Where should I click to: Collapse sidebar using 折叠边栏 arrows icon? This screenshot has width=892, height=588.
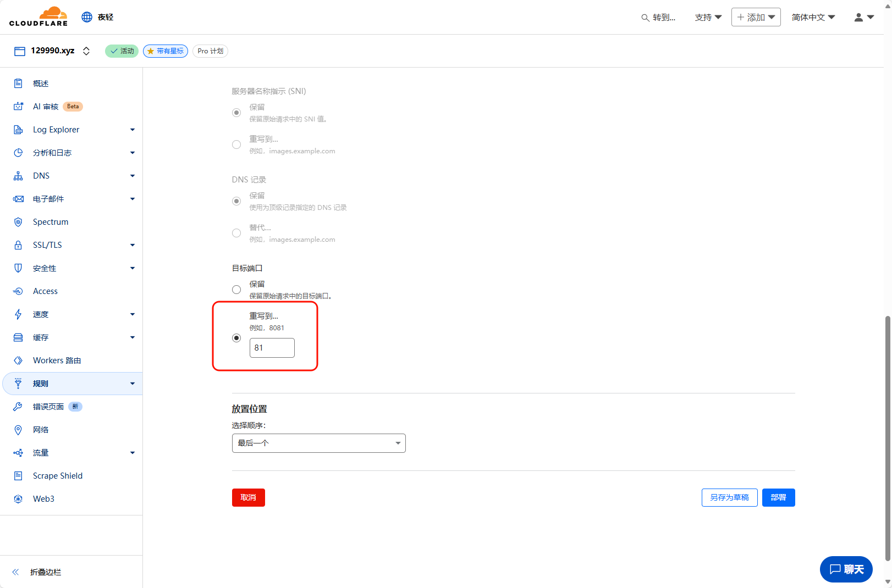click(x=16, y=572)
